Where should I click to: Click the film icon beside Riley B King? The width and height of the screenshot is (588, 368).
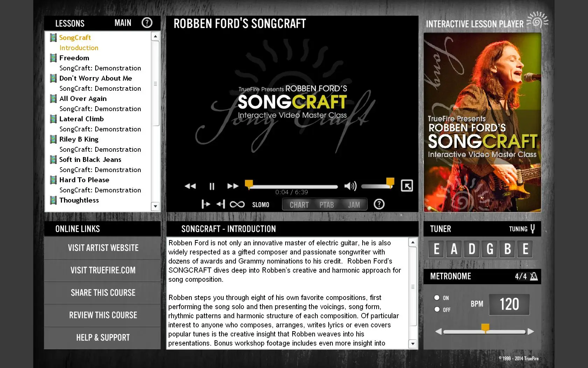click(53, 139)
